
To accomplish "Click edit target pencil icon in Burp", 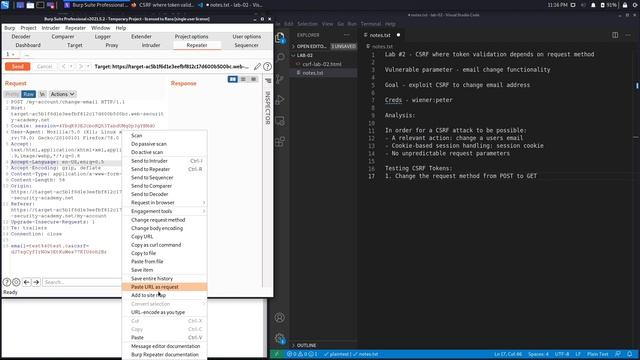I will 257,66.
